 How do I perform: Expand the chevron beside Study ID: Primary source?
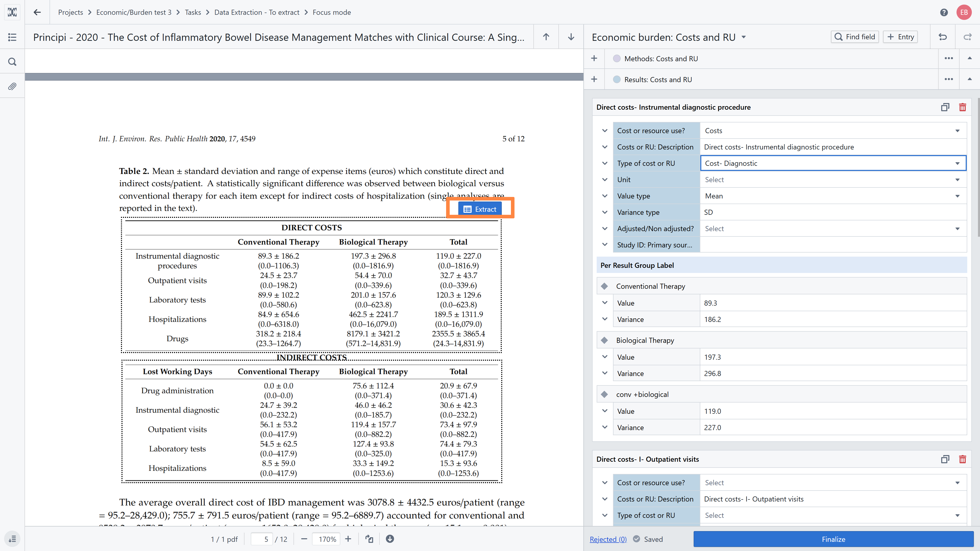605,245
